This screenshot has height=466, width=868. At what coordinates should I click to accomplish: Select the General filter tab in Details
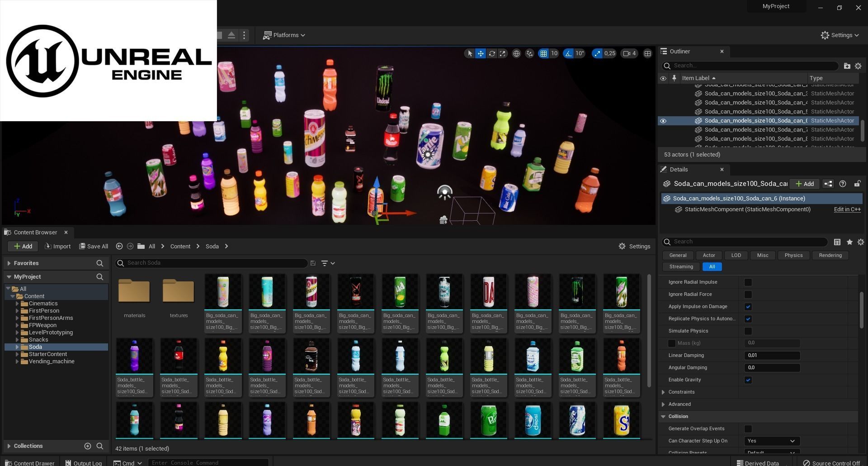[x=678, y=256]
